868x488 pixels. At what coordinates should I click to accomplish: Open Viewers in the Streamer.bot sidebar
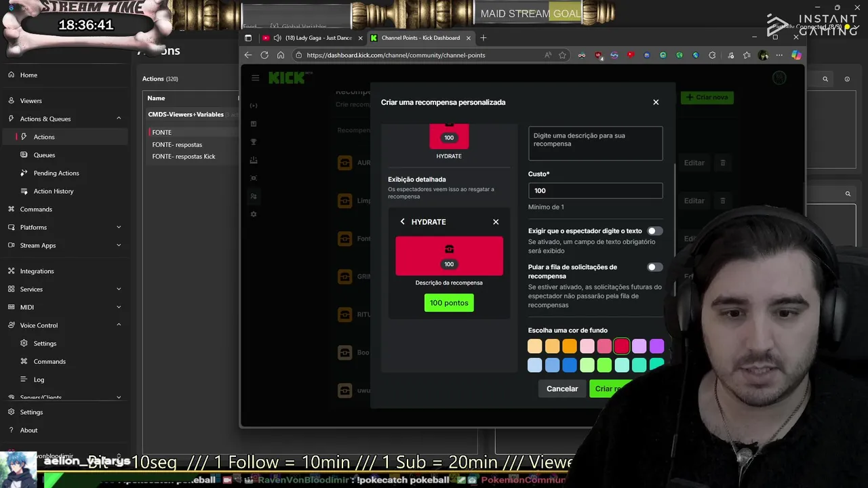(x=31, y=100)
